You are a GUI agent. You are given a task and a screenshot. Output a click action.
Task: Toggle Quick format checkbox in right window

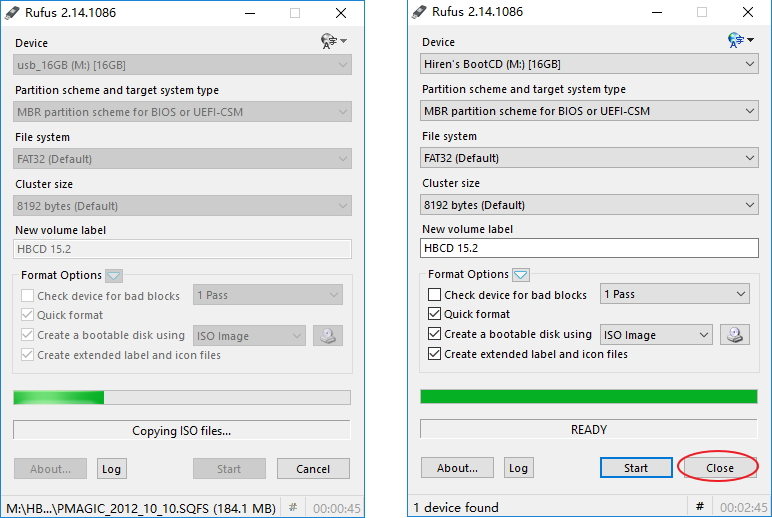(x=434, y=314)
